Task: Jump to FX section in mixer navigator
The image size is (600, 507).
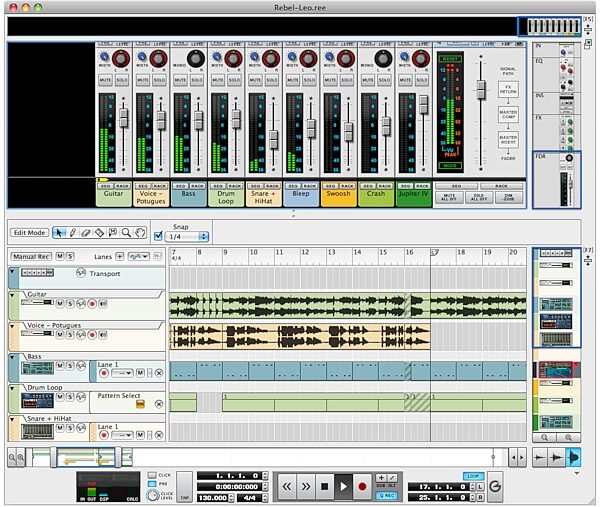Action: 557,132
